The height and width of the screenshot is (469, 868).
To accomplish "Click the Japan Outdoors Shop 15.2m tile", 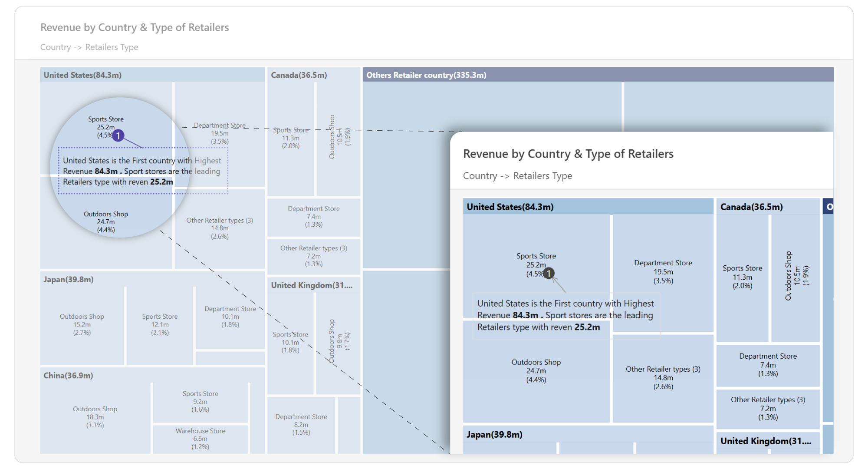I will 82,325.
